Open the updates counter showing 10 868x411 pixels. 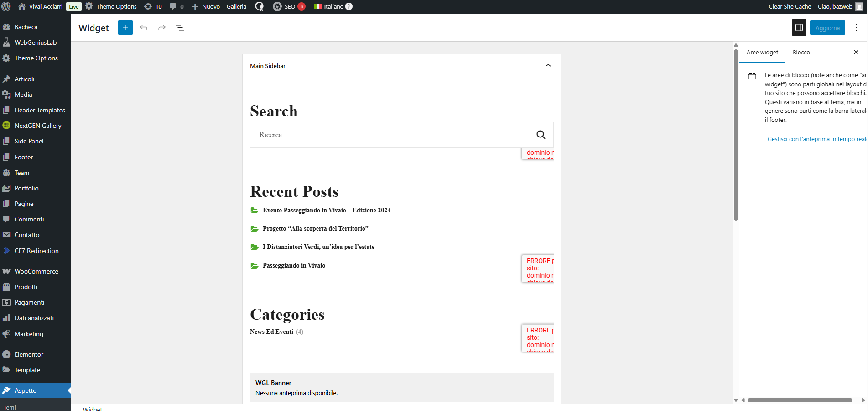[x=153, y=6]
